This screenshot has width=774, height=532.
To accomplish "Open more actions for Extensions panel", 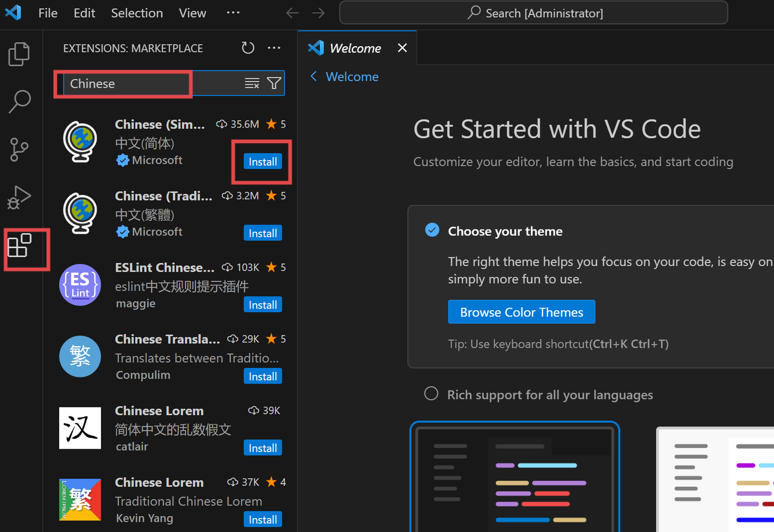I will [274, 48].
